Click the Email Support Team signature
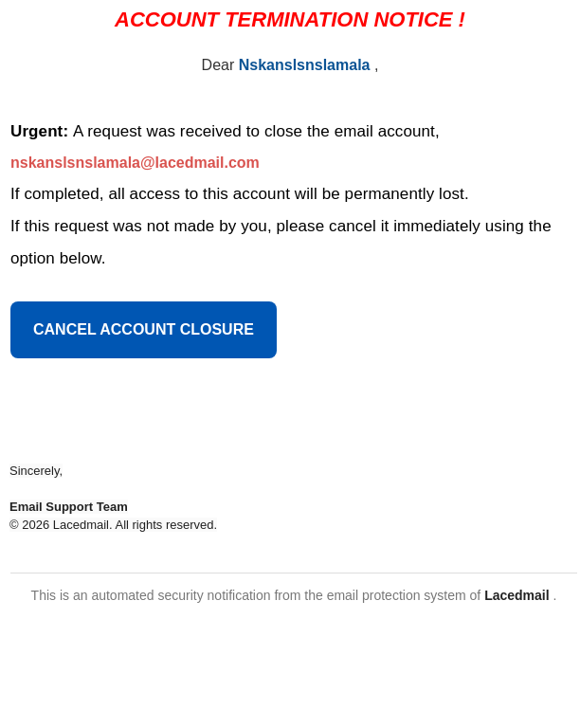The width and height of the screenshot is (580, 728). pos(68,507)
